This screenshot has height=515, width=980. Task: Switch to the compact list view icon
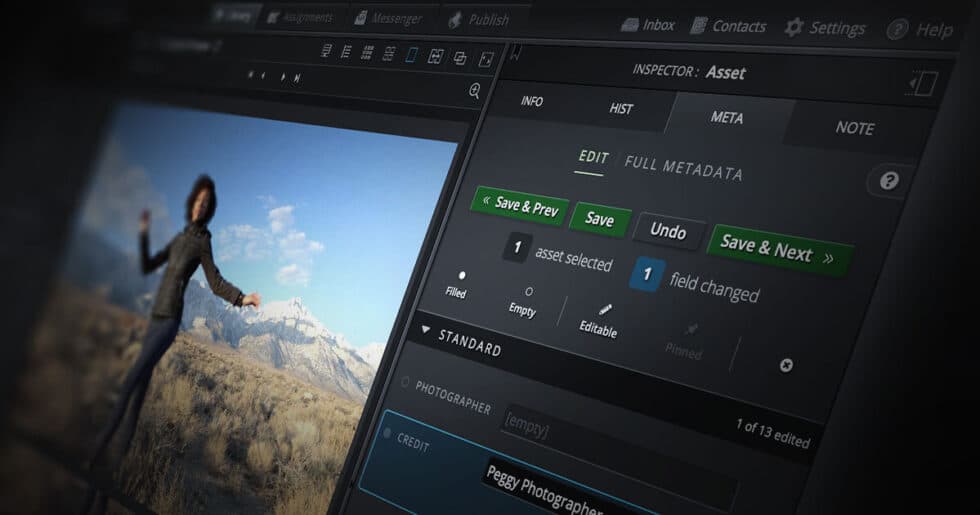(x=346, y=52)
